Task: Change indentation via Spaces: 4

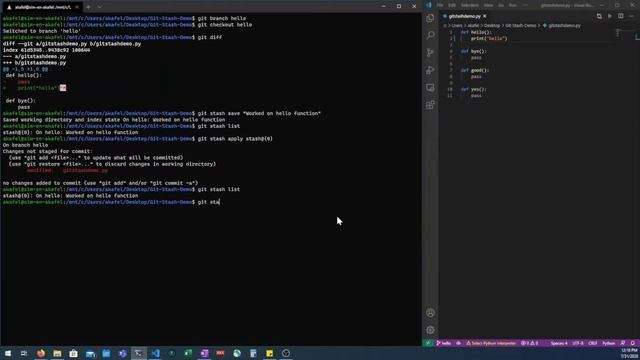Action: click(559, 343)
